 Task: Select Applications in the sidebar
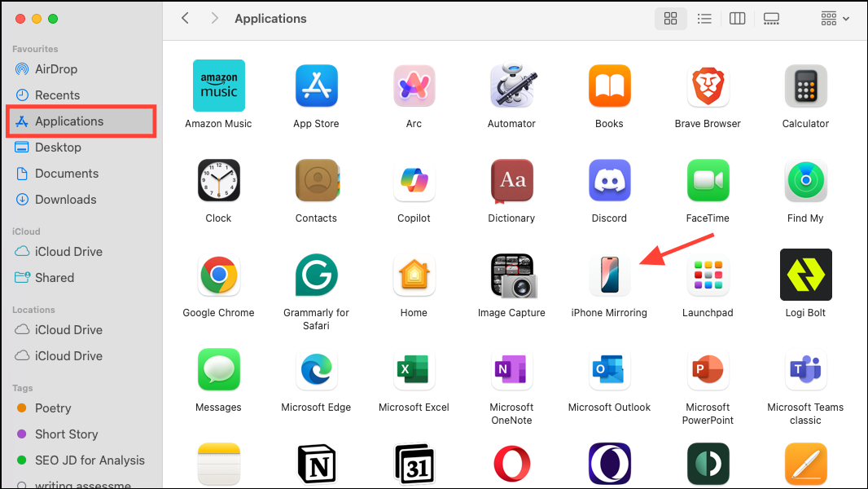(81, 121)
